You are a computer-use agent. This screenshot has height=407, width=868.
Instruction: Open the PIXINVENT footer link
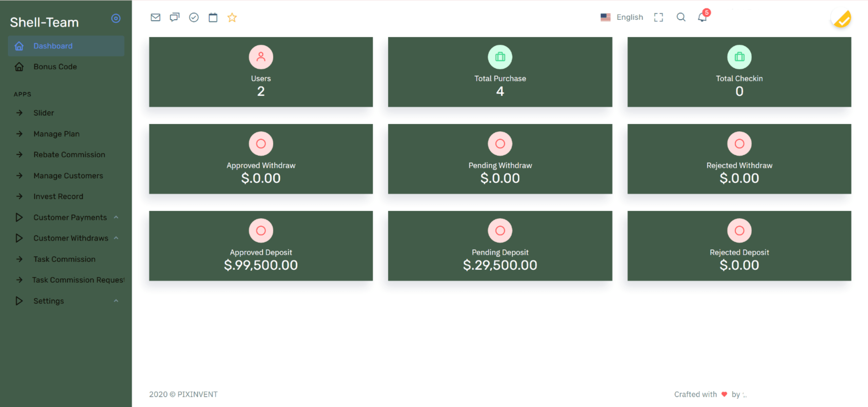(197, 394)
